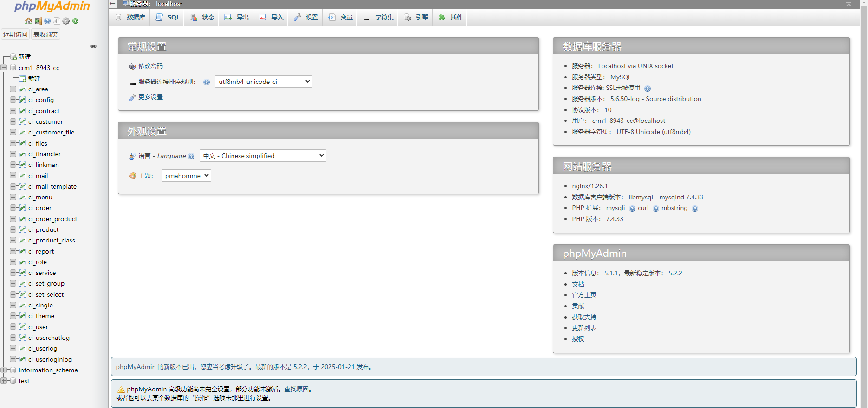
Task: Click the localhost server breadcrumb link
Action: (x=169, y=4)
